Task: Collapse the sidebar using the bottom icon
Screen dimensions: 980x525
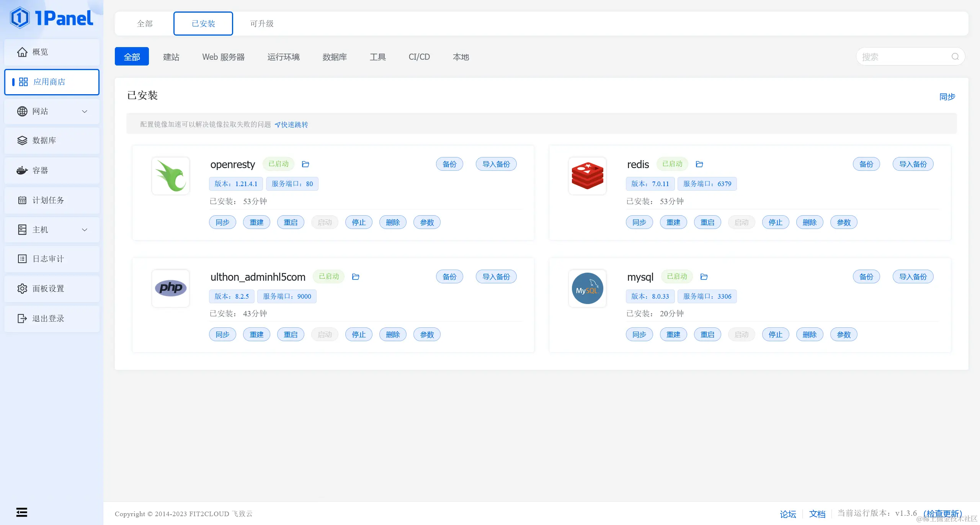Action: 22,512
